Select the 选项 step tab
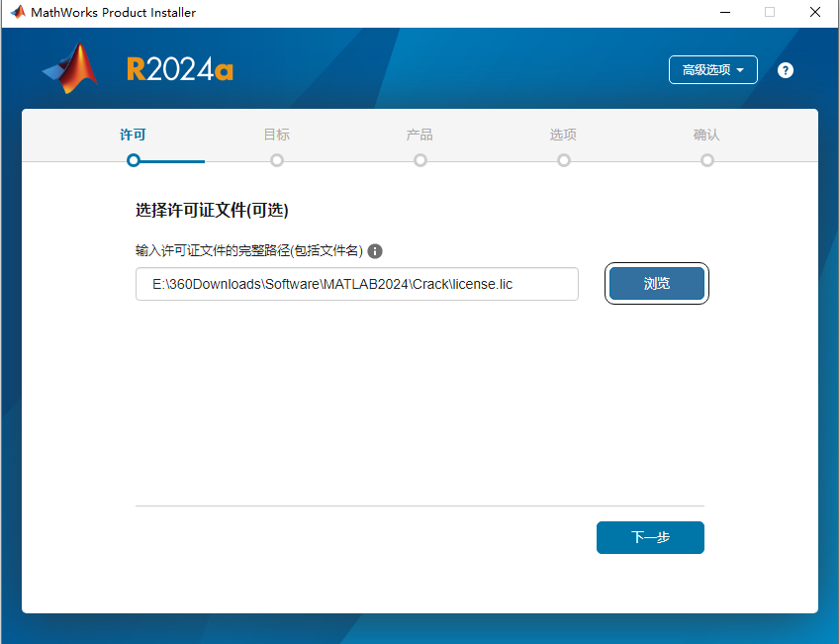The height and width of the screenshot is (644, 840). coord(563,135)
